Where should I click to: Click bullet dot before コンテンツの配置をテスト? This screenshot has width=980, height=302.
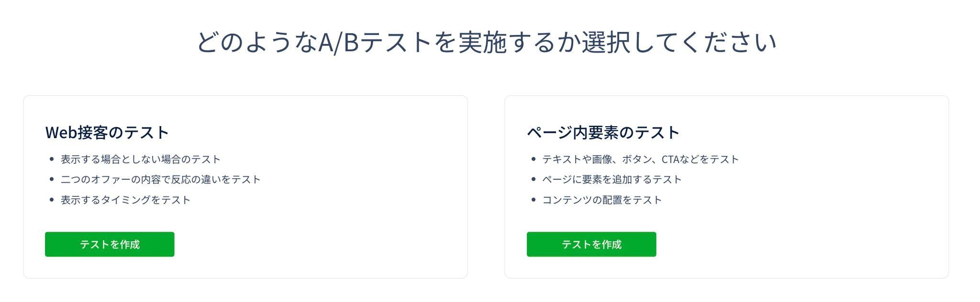pos(534,200)
